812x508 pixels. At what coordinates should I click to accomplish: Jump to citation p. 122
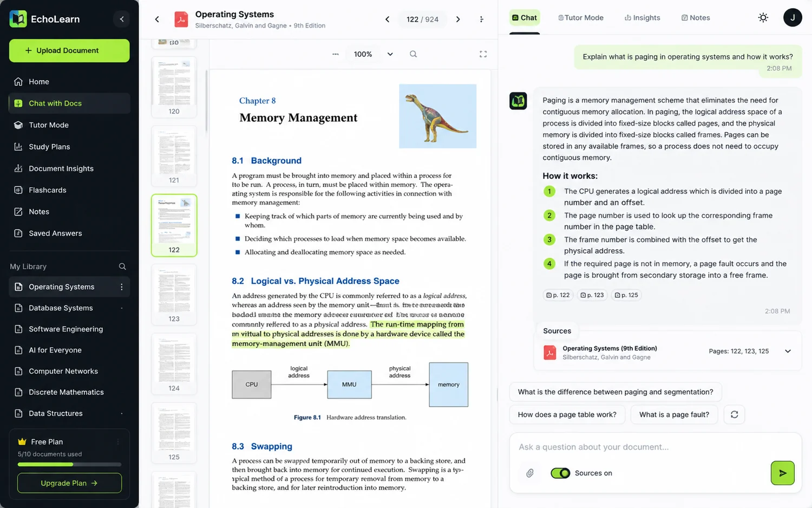[x=558, y=295]
